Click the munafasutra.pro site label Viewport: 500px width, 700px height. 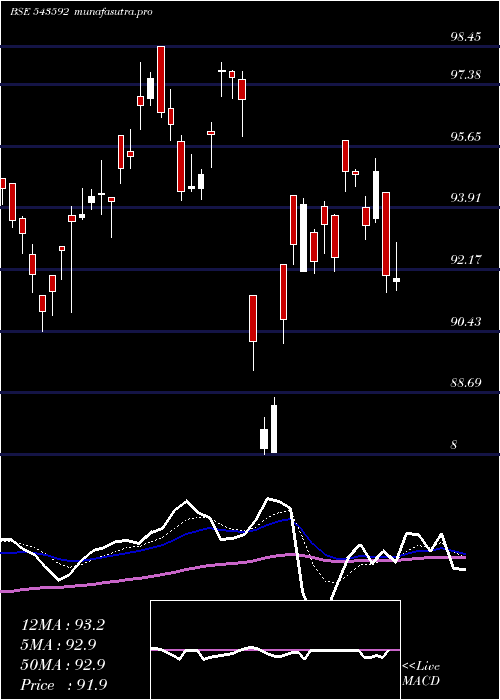(113, 12)
